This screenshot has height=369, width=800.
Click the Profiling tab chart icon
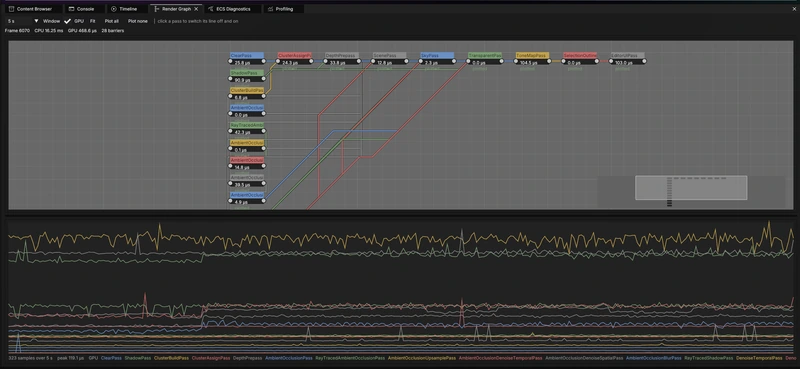(270, 9)
